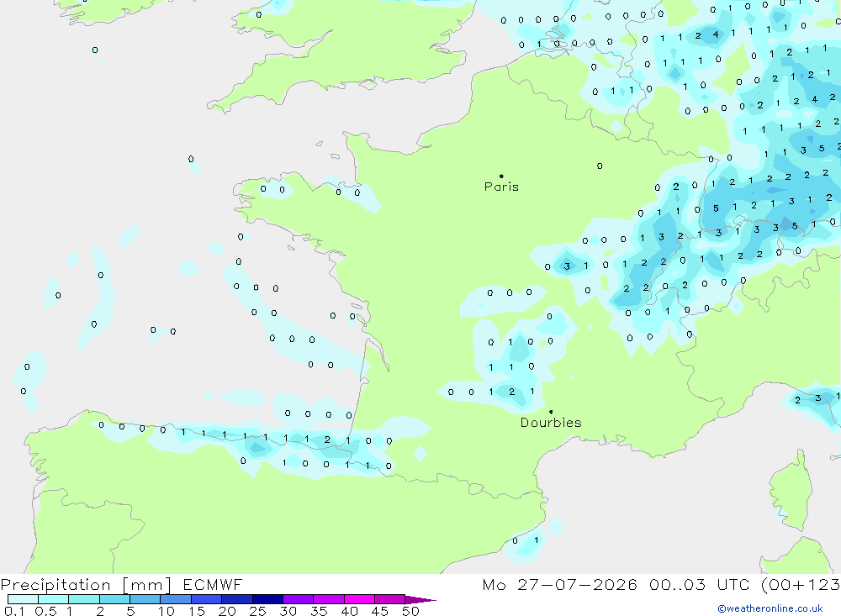Click the legend label '15'
The height and width of the screenshot is (616, 841).
(x=196, y=611)
